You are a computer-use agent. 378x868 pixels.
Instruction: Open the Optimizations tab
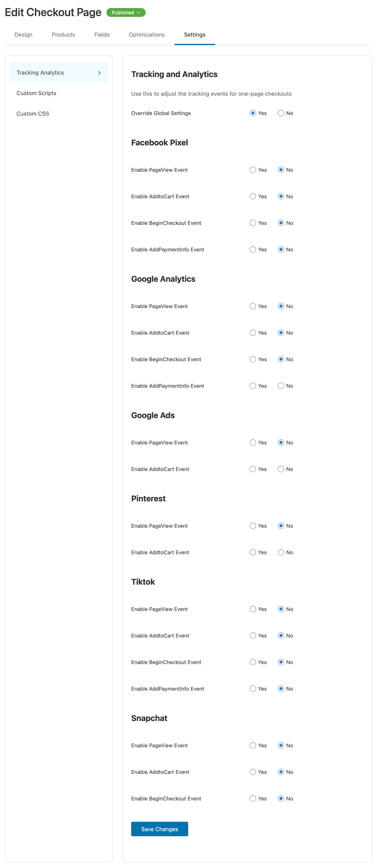(146, 34)
